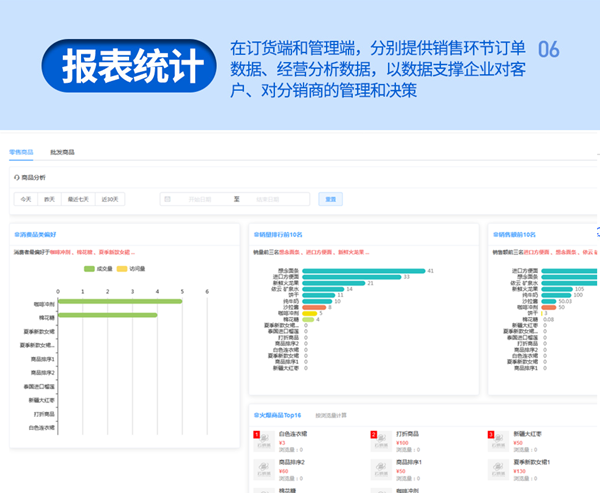The image size is (600, 493).
Task: Click the light green 棉花糖 bar, value 4
Action: pos(308,320)
